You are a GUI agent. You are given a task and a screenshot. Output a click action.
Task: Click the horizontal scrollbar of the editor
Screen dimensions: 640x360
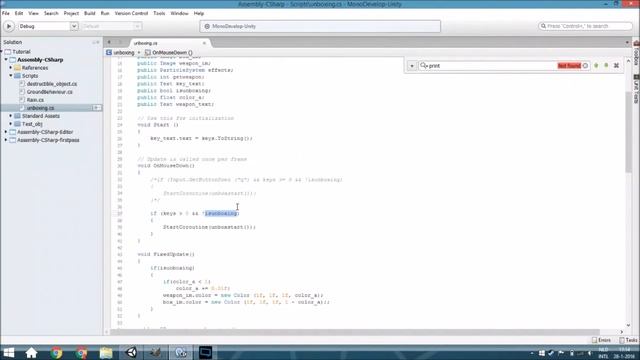[355, 332]
